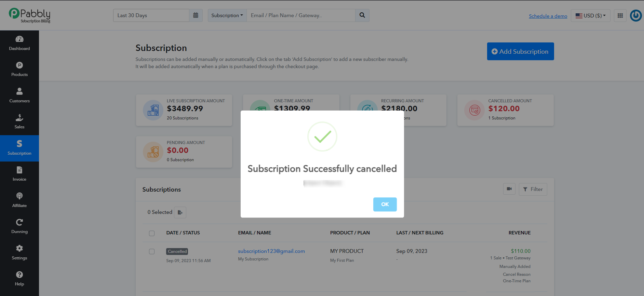
Task: Open the Dunning sidebar section
Action: click(19, 227)
